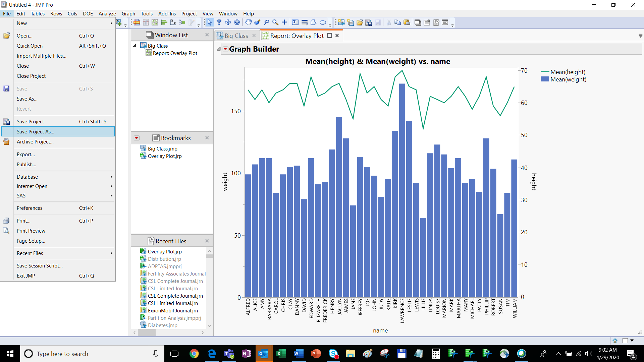Activate the Brush selection tool
The height and width of the screenshot is (362, 644).
coord(257,22)
